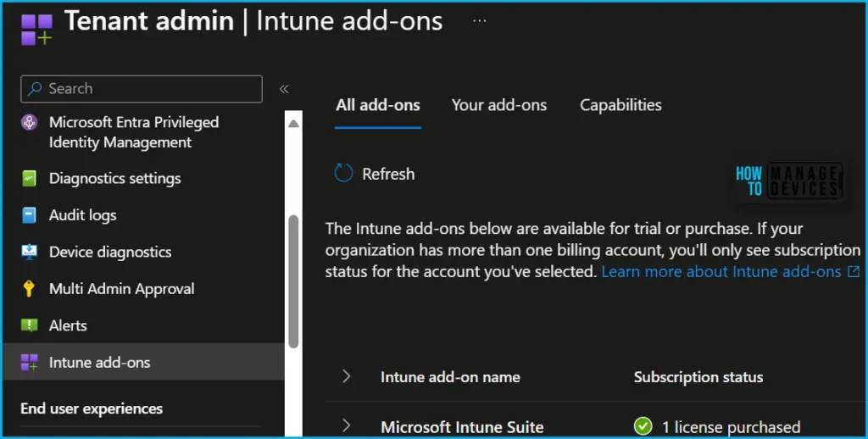This screenshot has width=868, height=439.
Task: Click the Subscription status column header
Action: coord(698,377)
